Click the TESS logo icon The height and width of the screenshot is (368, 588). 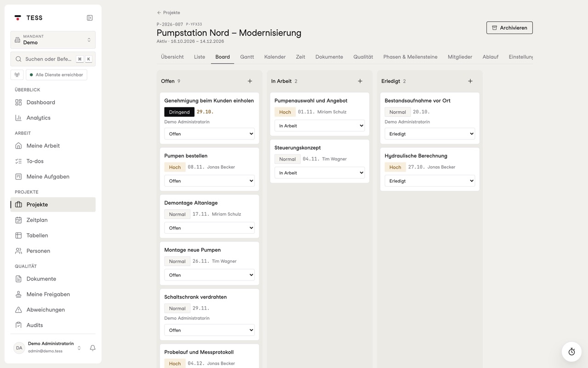pyautogui.click(x=18, y=18)
